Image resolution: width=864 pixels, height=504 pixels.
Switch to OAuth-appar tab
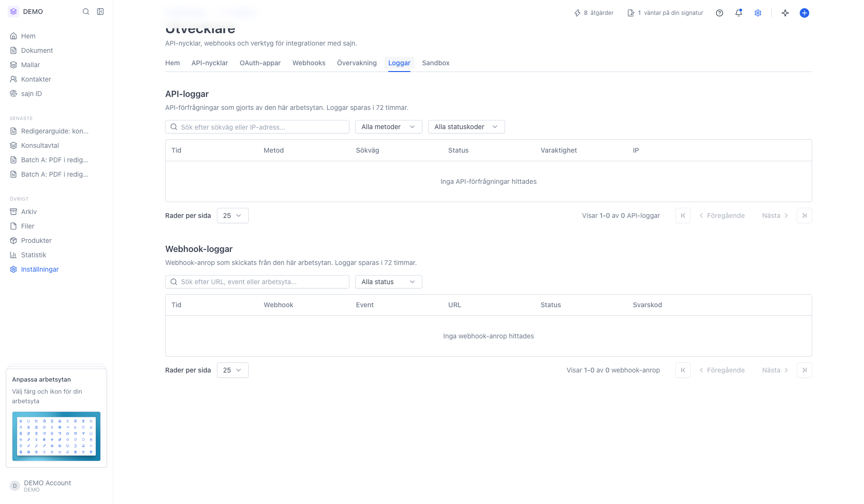point(260,63)
